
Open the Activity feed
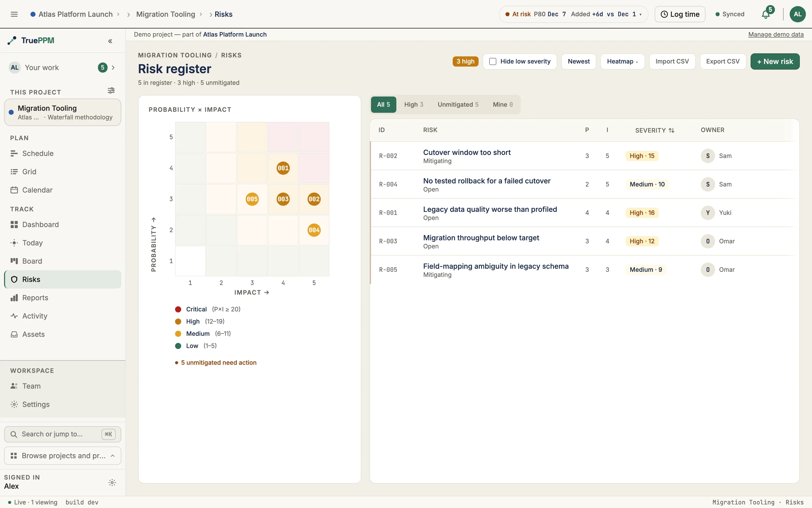click(x=63, y=316)
